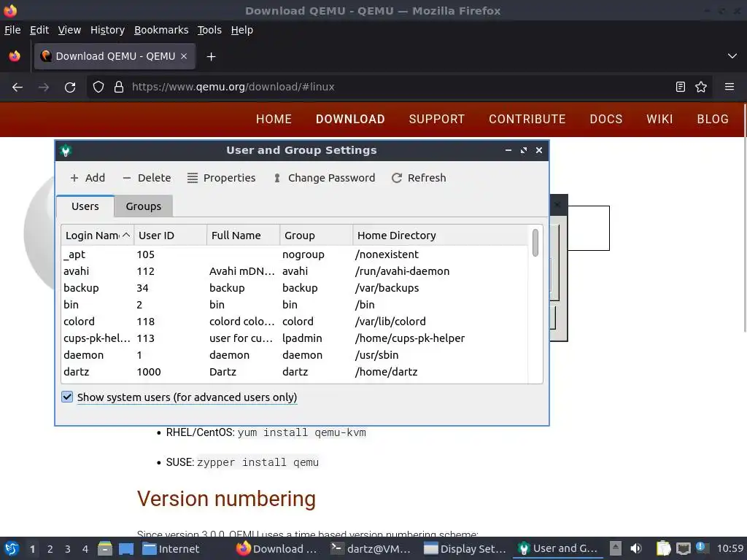Open the Firefox Help menu
Screen dimensions: 747x560
point(242,30)
